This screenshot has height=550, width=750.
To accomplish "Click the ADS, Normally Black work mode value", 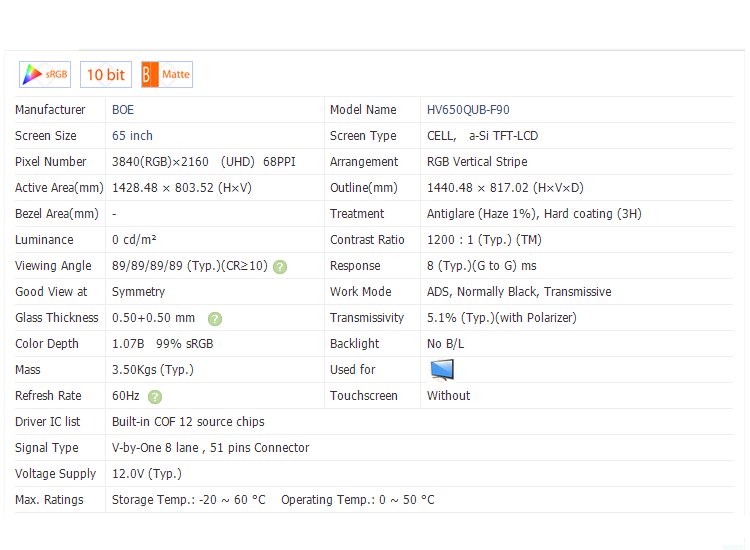I will tap(518, 292).
